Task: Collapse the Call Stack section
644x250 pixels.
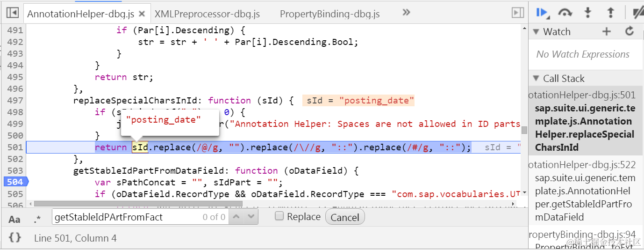Action: point(537,79)
